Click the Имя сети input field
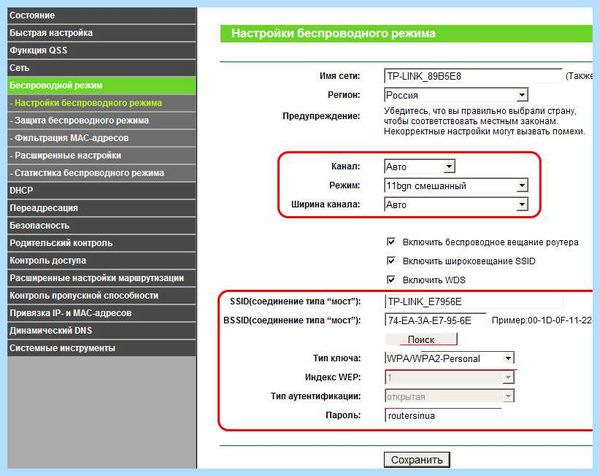The height and width of the screenshot is (476, 600). point(473,76)
